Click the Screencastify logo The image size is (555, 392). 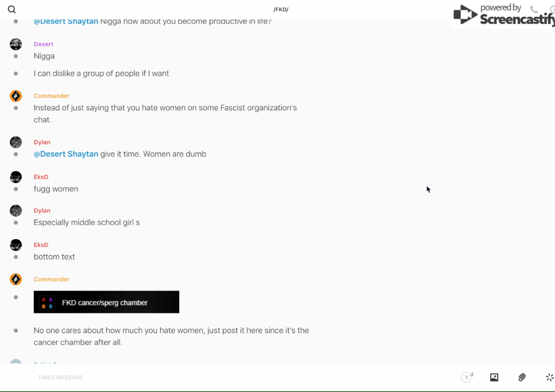click(503, 15)
